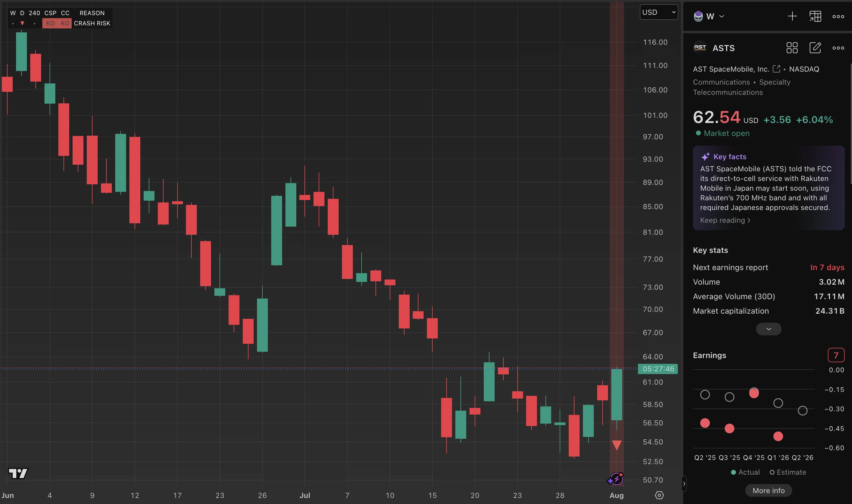852x504 pixels.
Task: Click the ASTS company logo
Action: [x=700, y=48]
